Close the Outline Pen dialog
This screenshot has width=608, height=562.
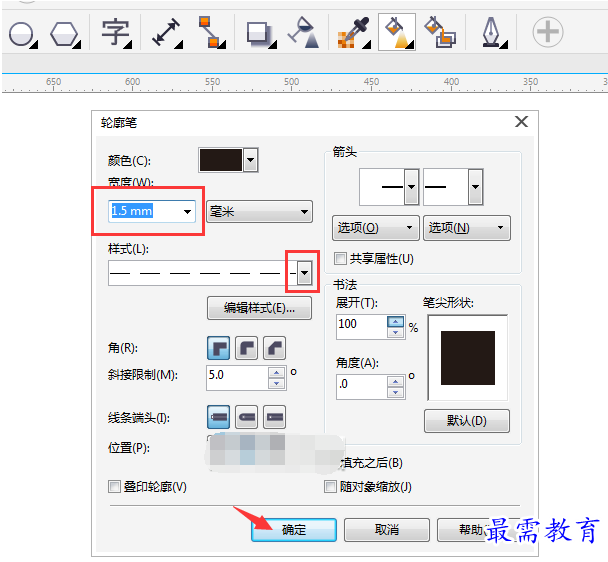tap(521, 122)
